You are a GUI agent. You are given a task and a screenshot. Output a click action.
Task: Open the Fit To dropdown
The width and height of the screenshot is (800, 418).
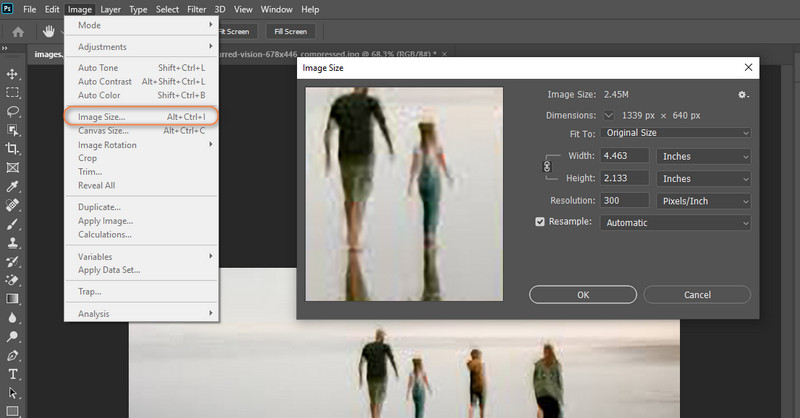pyautogui.click(x=675, y=133)
